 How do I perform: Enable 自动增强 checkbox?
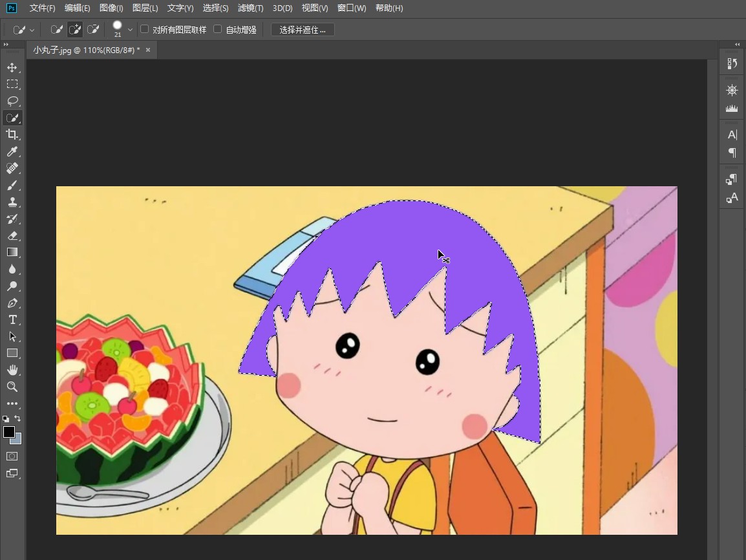click(x=217, y=30)
